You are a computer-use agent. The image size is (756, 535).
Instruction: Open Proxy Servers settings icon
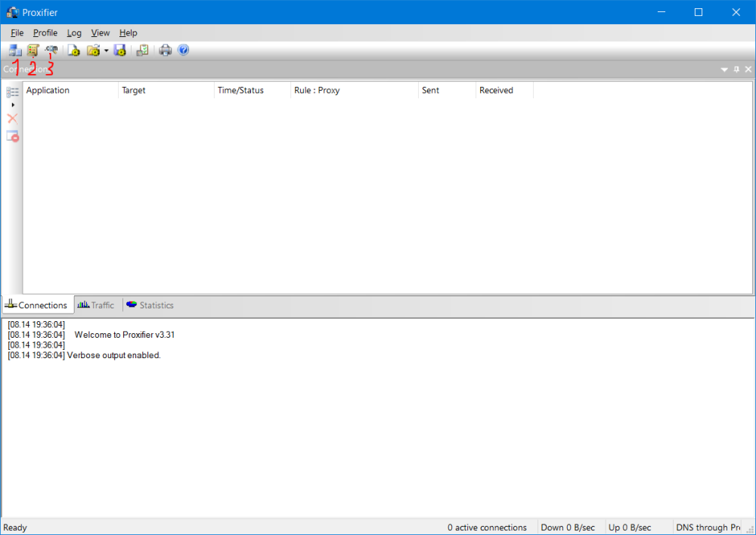coord(15,50)
